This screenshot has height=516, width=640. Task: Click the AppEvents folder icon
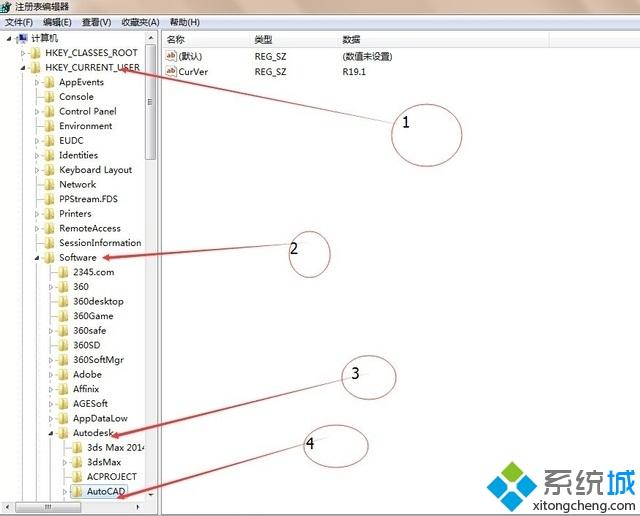(x=49, y=82)
